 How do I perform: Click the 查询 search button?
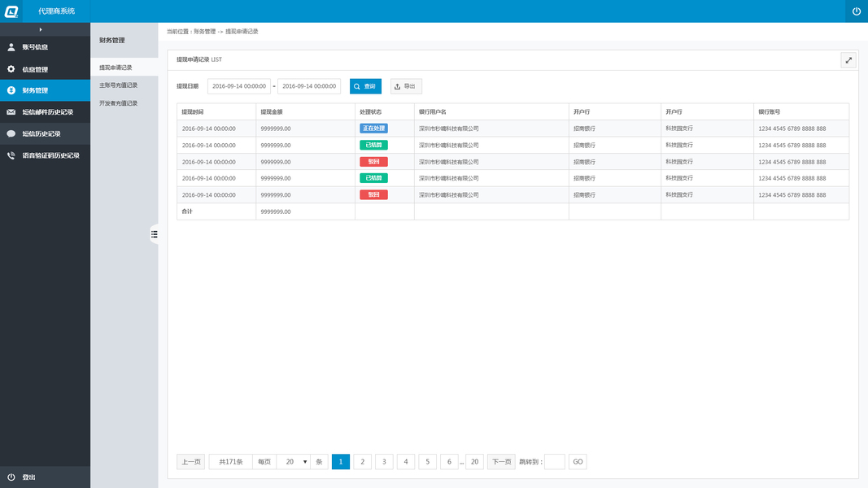[x=365, y=86]
